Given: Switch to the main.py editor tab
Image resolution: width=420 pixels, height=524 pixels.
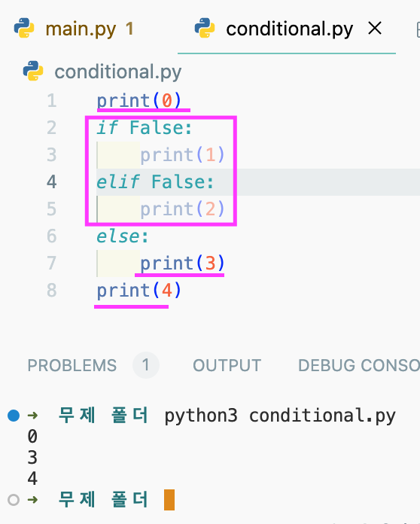Looking at the screenshot, I should [81, 29].
